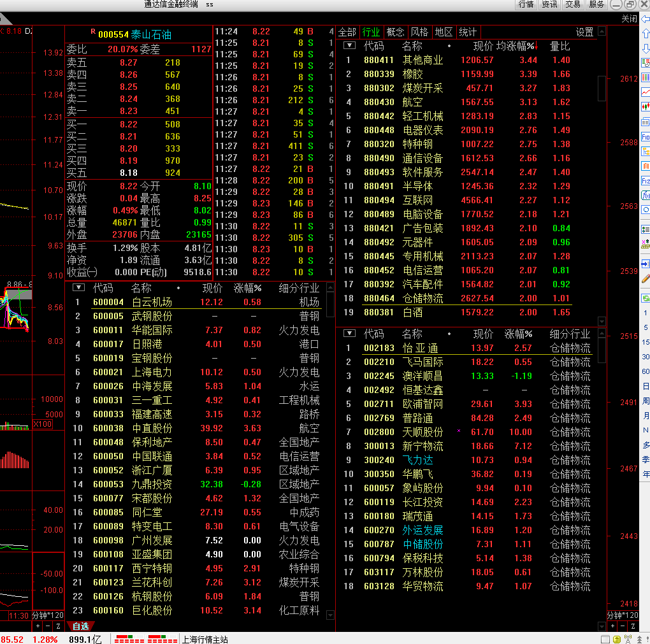This screenshot has height=644, width=650.
Task: Click the green refresh icon in sidebar
Action: (x=645, y=297)
